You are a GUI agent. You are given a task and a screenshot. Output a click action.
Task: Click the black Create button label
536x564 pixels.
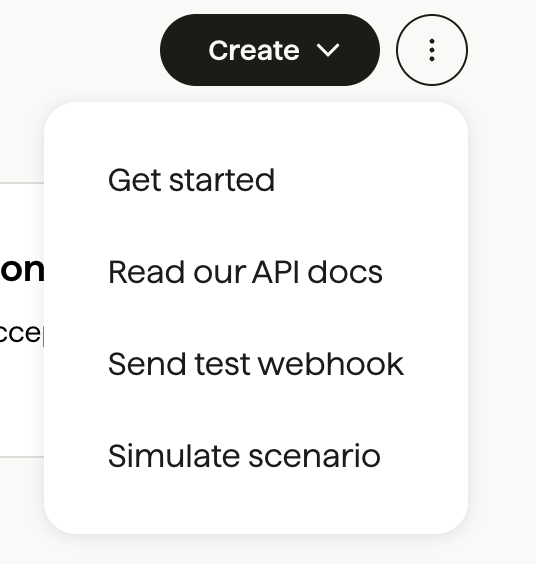(x=254, y=50)
